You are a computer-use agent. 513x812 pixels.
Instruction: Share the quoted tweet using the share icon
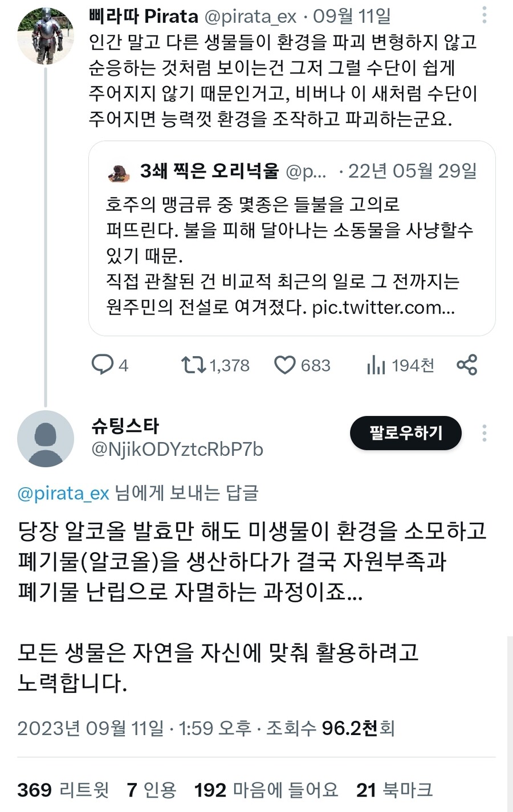[467, 365]
